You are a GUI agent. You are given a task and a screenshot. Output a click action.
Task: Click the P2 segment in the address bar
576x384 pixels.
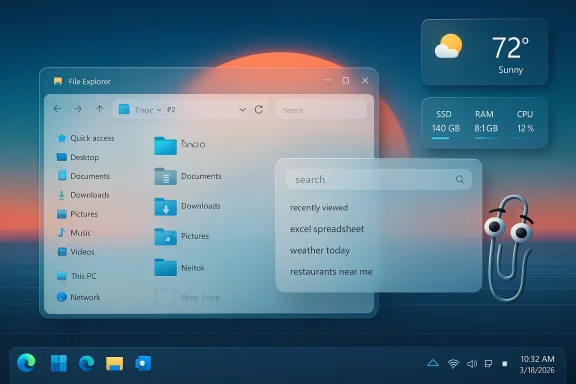(x=171, y=110)
